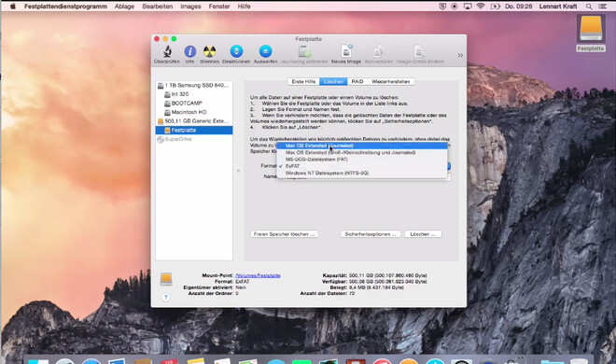Viewport: 616px width, 364px height.
Task: Open the Hilfe menu
Action: coord(244,7)
